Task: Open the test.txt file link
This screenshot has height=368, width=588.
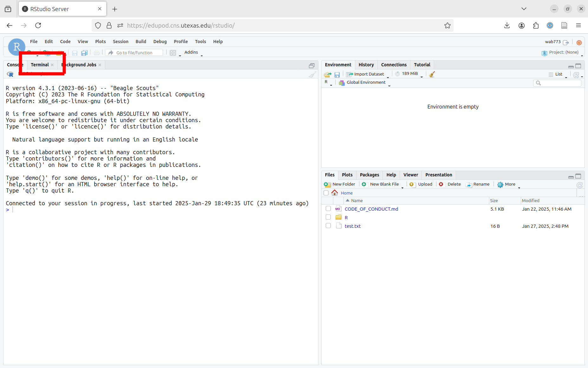Action: click(x=353, y=226)
